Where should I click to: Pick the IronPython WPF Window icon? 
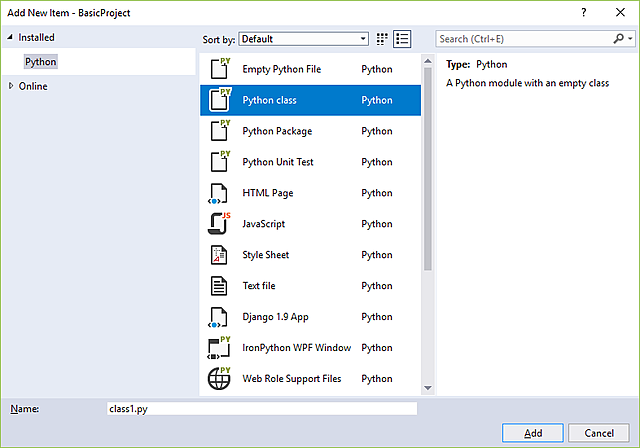219,348
